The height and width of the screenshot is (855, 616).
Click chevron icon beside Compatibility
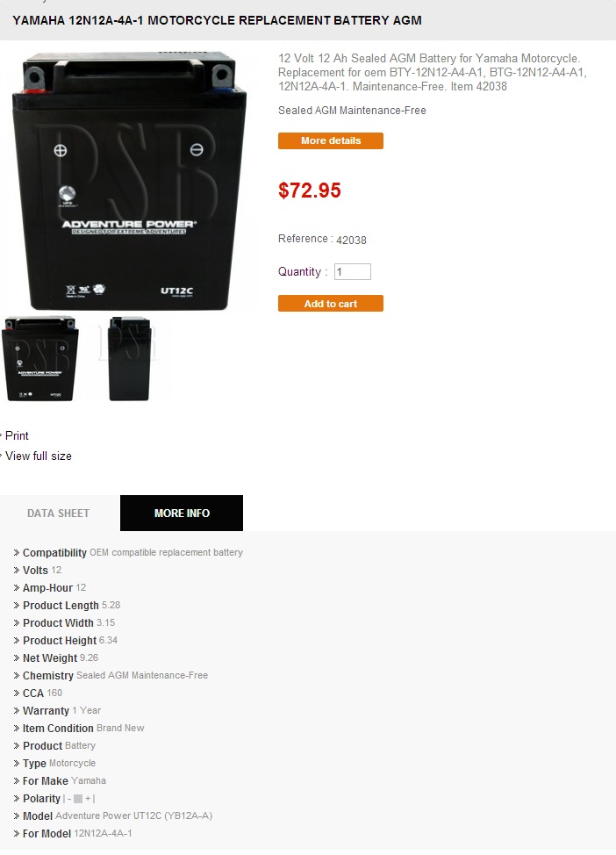pos(17,553)
